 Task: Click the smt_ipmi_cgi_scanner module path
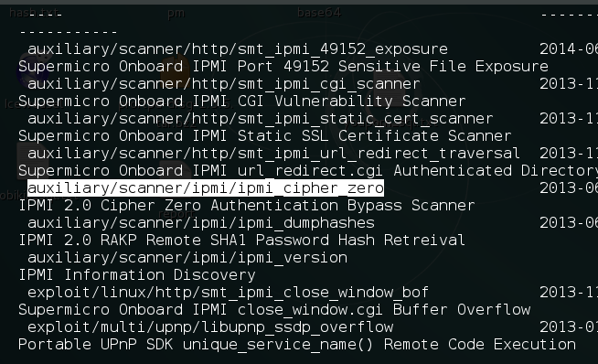(x=224, y=84)
